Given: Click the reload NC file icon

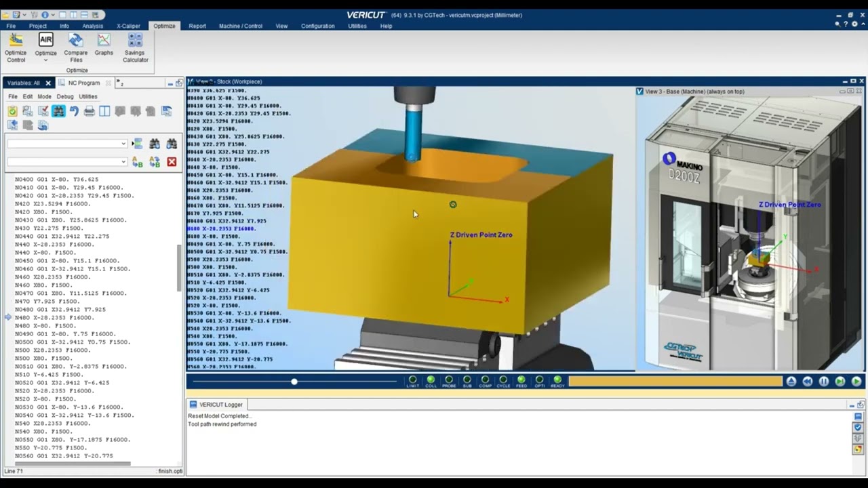Looking at the screenshot, I should pos(166,111).
